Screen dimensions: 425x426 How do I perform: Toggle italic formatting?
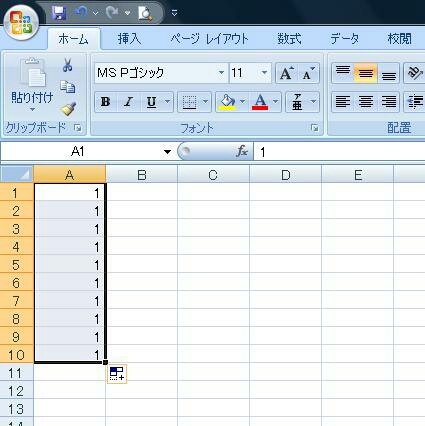(x=128, y=102)
